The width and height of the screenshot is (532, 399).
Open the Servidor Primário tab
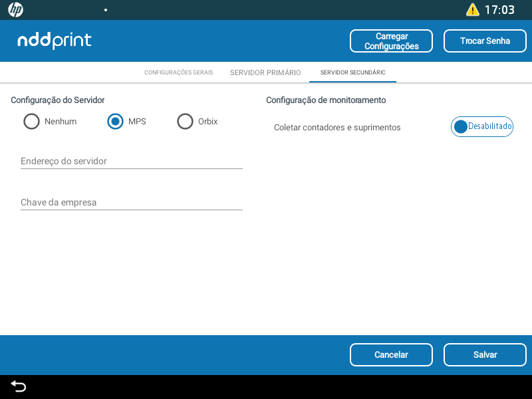[x=265, y=72]
